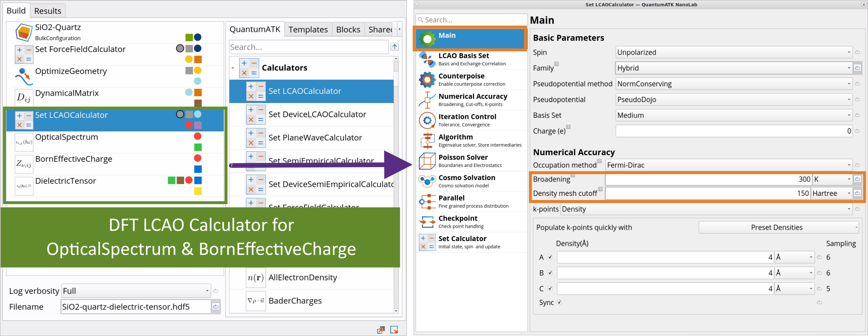Click the BaderCharges analysis icon
Viewport: 868px width, 336px height.
tap(256, 301)
